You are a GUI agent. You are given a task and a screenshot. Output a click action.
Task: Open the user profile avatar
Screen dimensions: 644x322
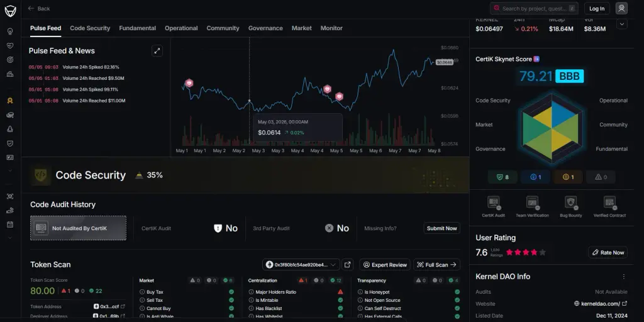coord(621,8)
